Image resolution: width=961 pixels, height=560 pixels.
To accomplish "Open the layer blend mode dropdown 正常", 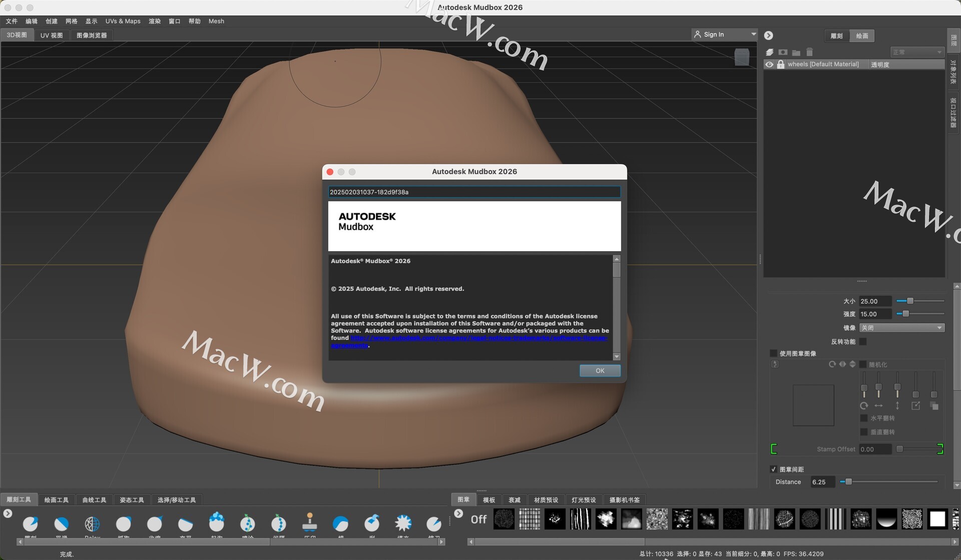I will pyautogui.click(x=917, y=52).
